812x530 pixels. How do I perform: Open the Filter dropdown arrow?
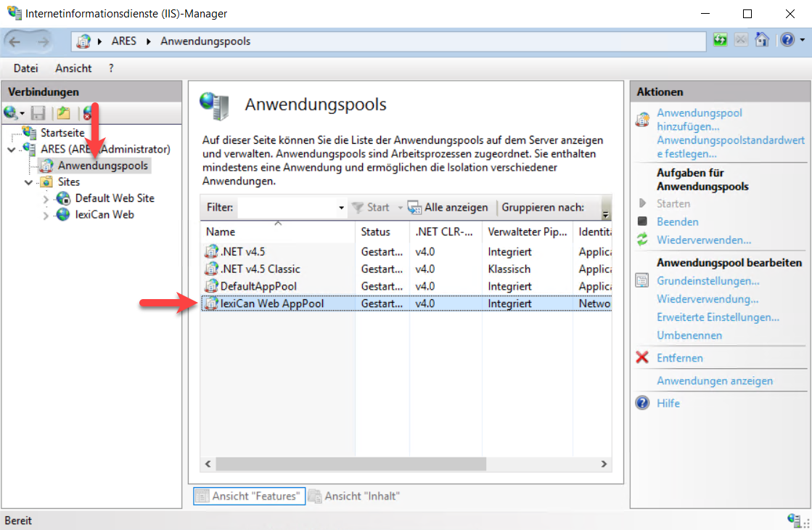click(x=341, y=208)
